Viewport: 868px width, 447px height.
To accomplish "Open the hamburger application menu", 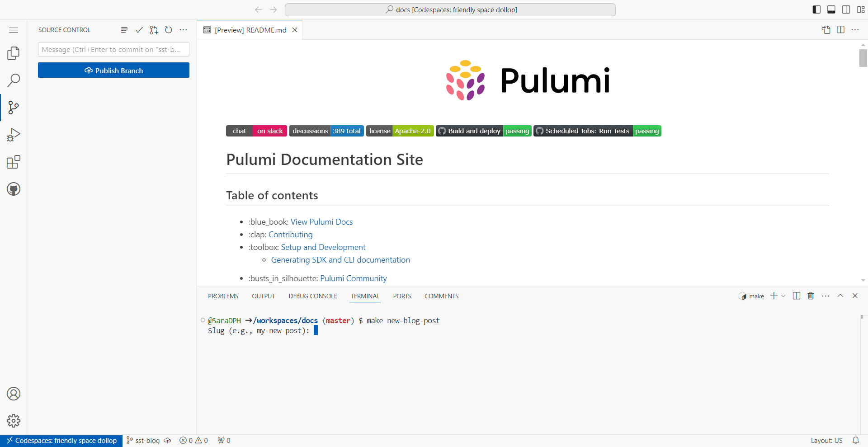I will [14, 30].
